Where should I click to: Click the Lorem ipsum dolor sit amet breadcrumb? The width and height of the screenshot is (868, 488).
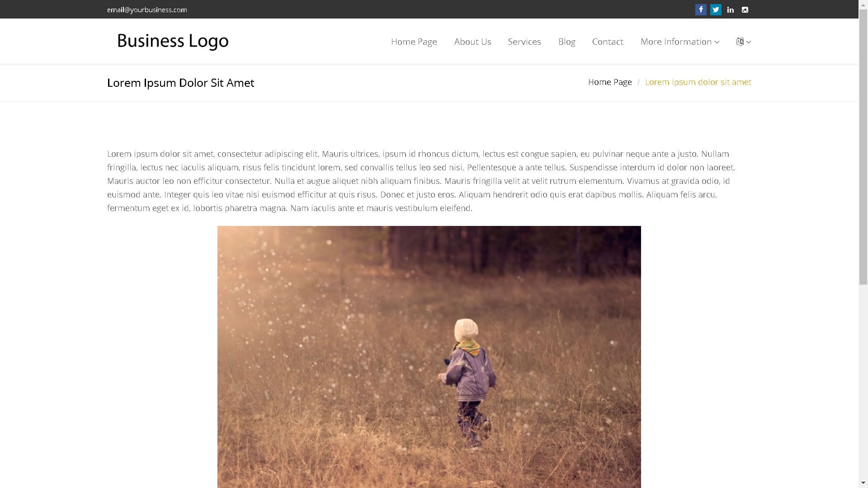(x=698, y=82)
